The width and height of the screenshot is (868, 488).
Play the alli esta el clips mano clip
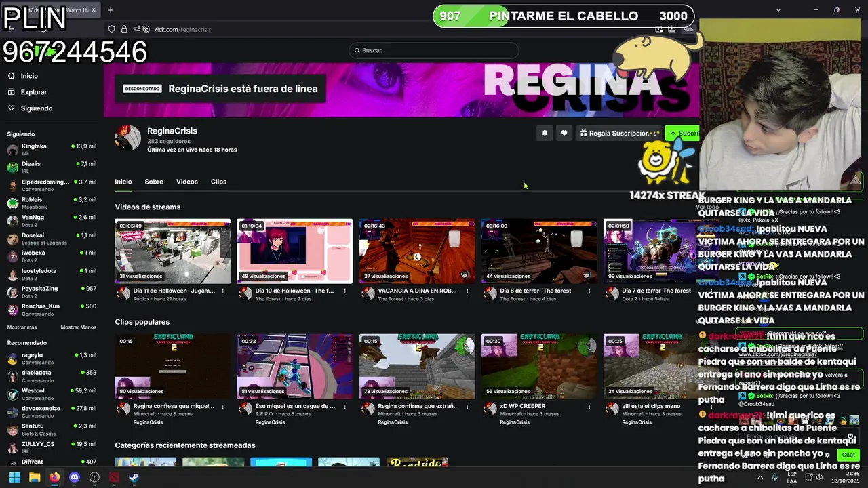(651, 366)
